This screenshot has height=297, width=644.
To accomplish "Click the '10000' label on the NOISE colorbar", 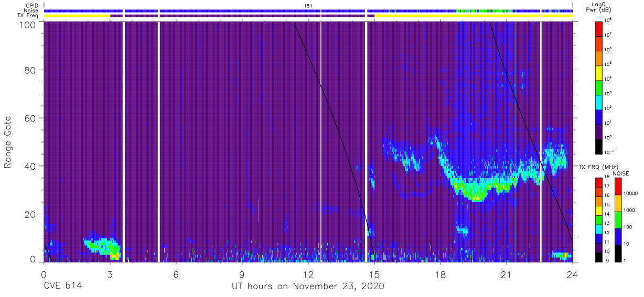I will (x=631, y=194).
